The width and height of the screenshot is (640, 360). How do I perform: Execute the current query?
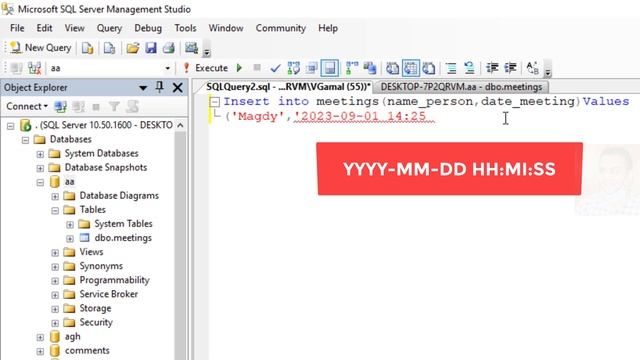[x=206, y=68]
